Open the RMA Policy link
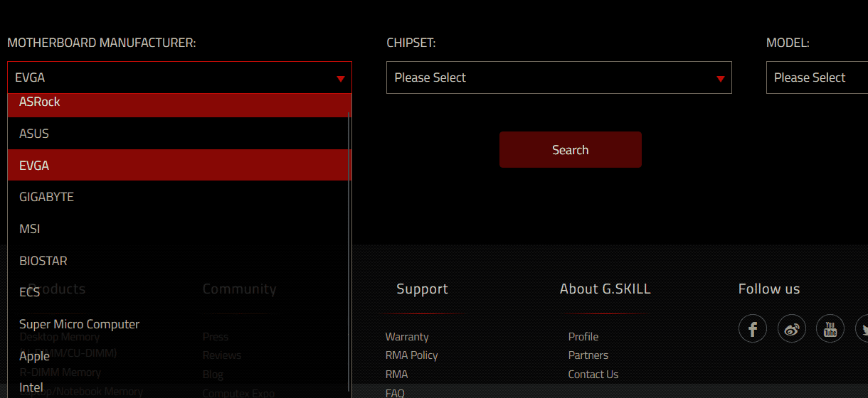The image size is (868, 398). [x=412, y=355]
